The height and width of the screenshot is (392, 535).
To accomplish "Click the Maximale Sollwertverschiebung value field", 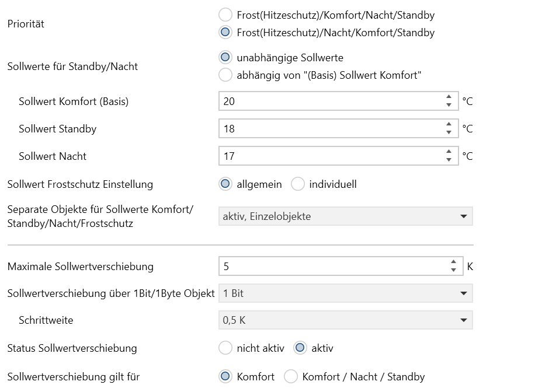I will click(333, 266).
